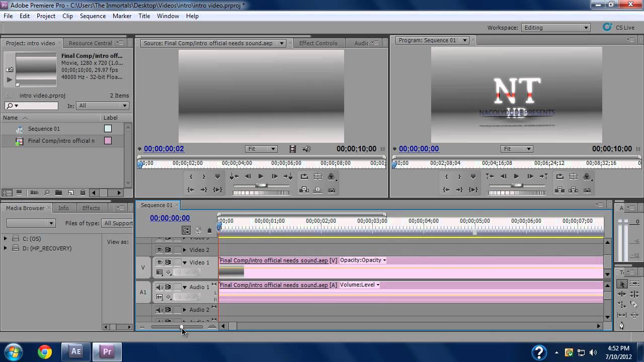
Task: Mute Audio 1 track speaker icon
Action: point(159,287)
